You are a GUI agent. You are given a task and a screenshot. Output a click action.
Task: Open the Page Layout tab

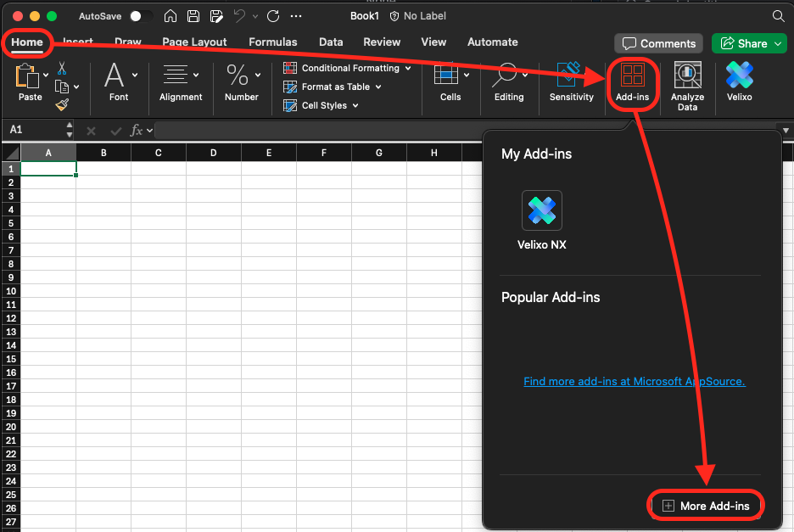coord(194,42)
